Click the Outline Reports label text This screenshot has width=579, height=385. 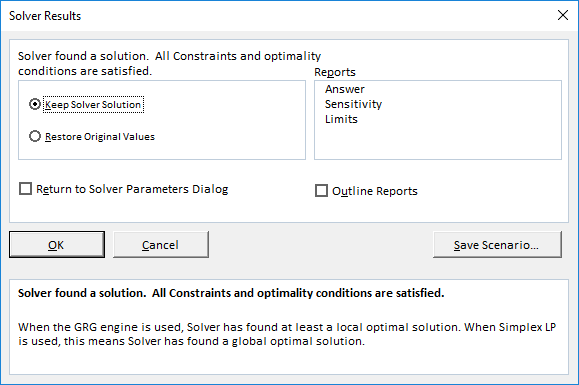[x=375, y=191]
